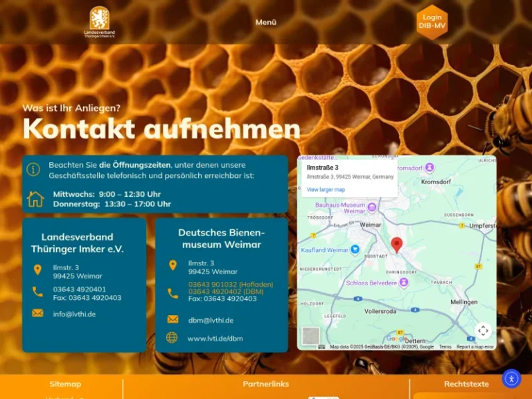Screen dimensions: 532x399
Task: Open the accessibility widget button
Action: point(511,378)
